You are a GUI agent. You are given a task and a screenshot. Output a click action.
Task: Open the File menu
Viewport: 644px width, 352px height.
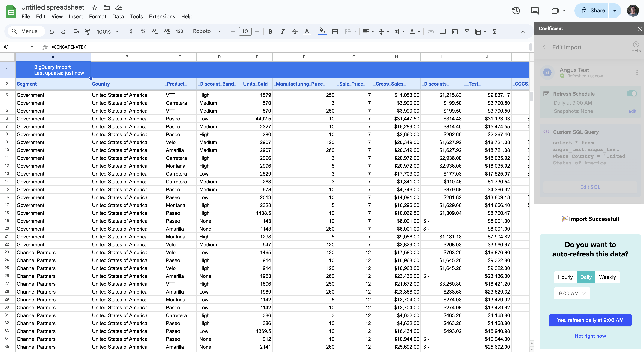(26, 16)
